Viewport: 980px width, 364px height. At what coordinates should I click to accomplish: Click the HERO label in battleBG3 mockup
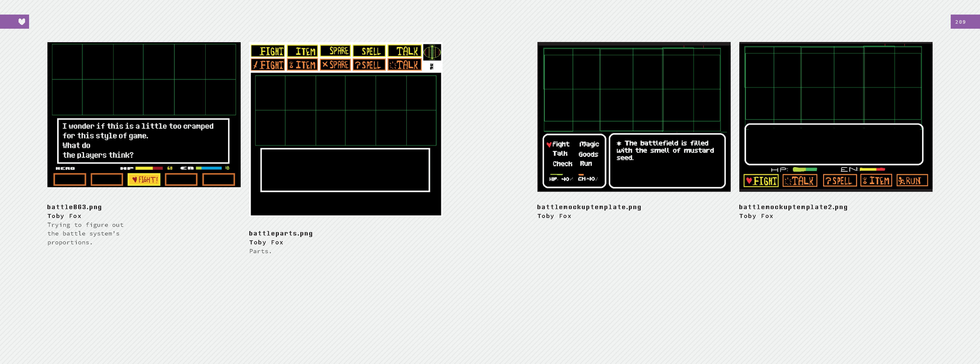65,168
